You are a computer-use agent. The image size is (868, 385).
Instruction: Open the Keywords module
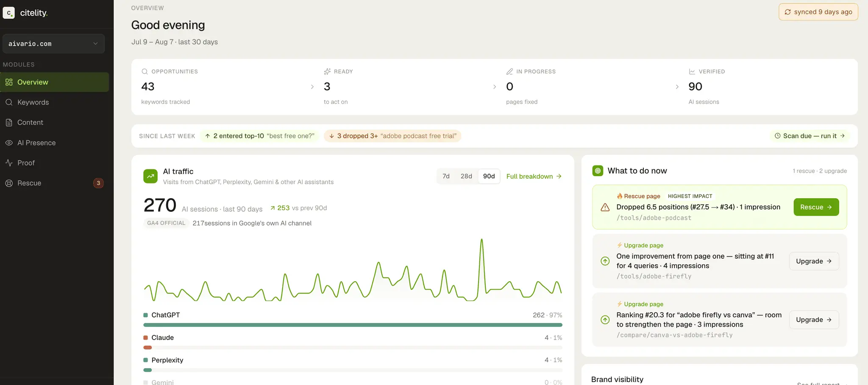pos(54,102)
